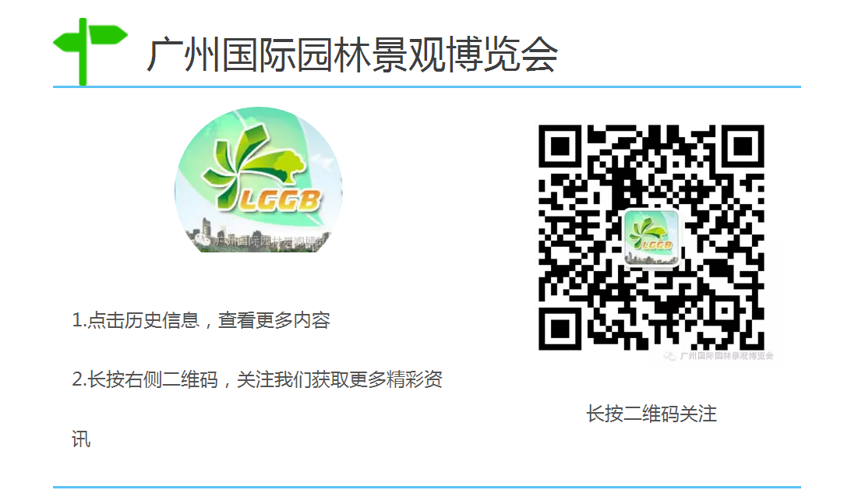Open the circular LGGB logo avatar

(259, 180)
